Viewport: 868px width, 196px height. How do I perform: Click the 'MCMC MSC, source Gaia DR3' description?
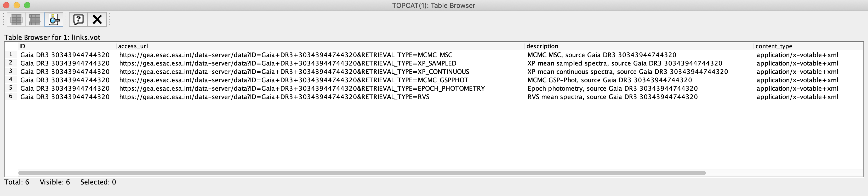point(602,55)
